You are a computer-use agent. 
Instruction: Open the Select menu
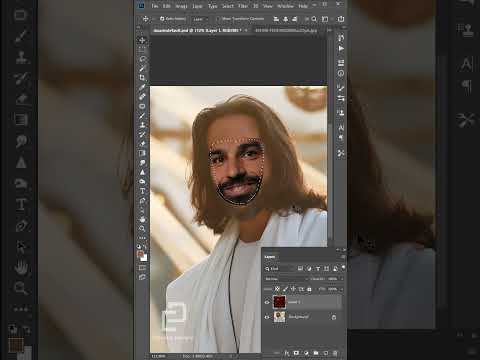pos(228,6)
